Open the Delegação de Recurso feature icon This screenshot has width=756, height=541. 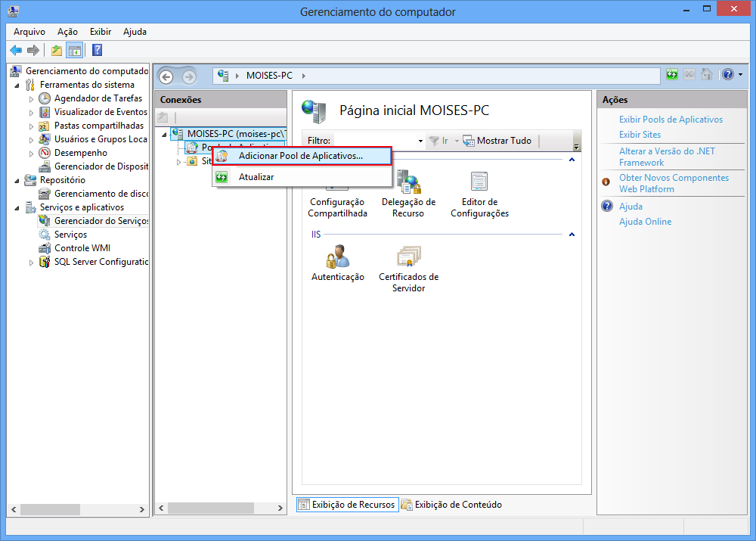409,182
